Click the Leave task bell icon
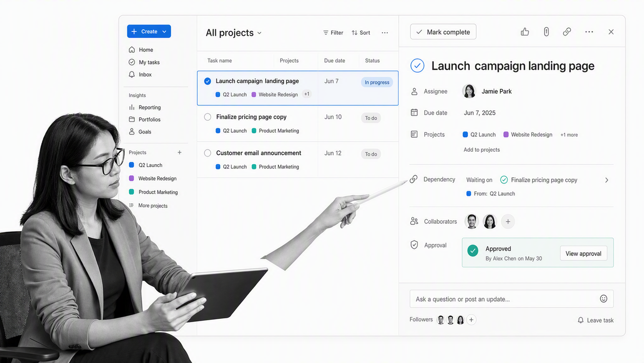644x363 pixels. [x=581, y=320]
